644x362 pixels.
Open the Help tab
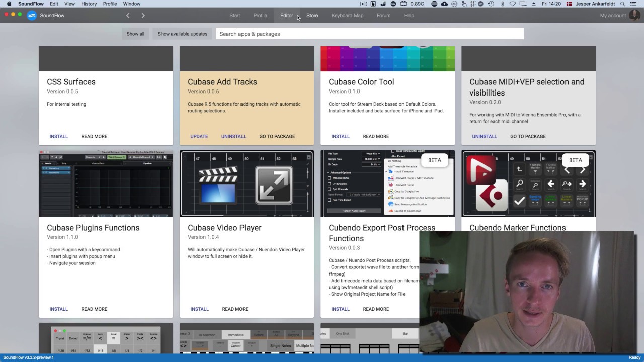[409, 16]
